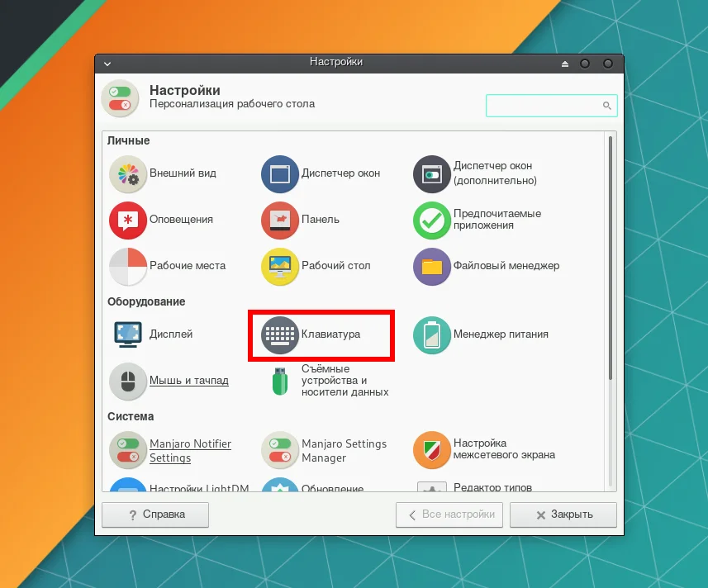
Task: Open the Панель panel settings icon
Action: pos(280,220)
